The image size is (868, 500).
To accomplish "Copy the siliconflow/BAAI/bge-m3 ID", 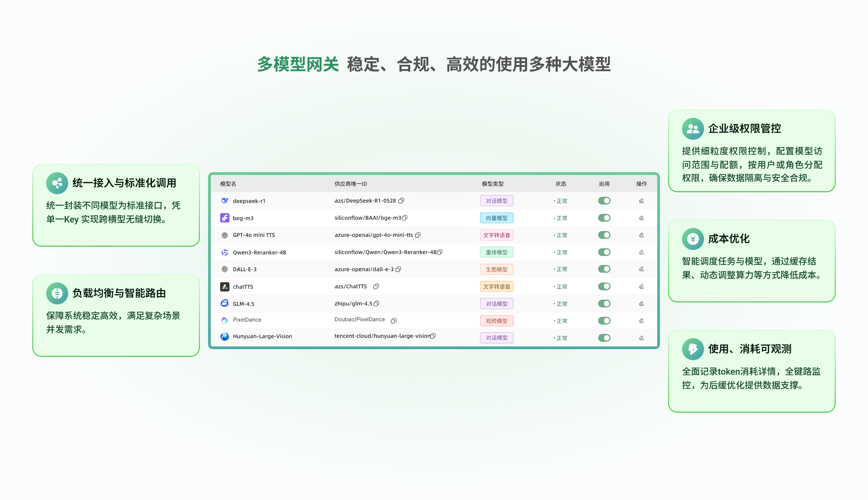I will coord(405,218).
